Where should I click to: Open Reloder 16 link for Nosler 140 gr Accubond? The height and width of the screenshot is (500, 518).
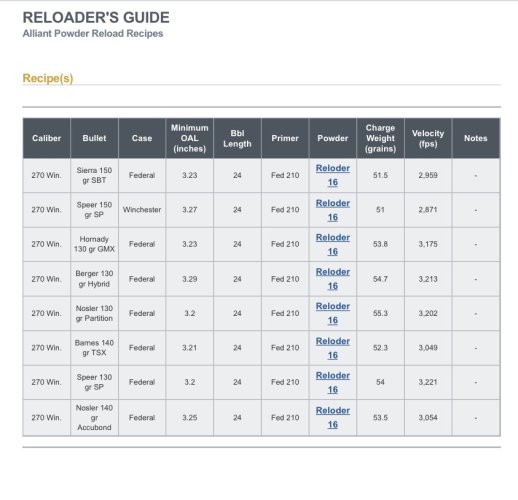333,417
